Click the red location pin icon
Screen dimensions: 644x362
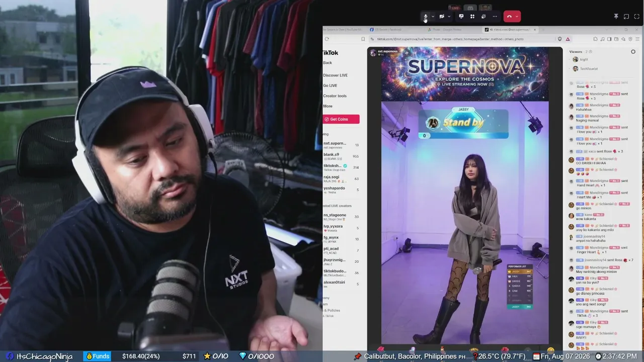click(x=358, y=356)
